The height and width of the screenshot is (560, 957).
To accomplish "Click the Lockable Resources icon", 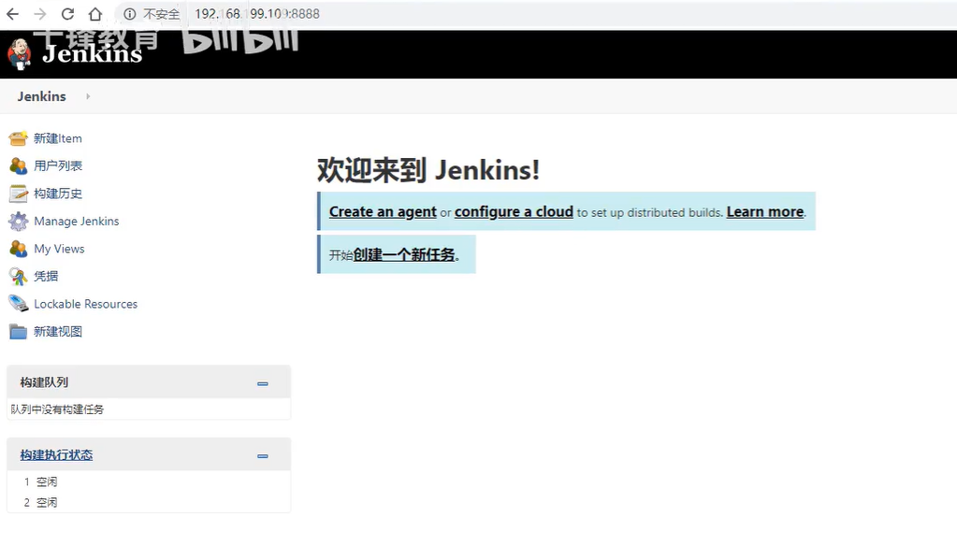I will [19, 303].
